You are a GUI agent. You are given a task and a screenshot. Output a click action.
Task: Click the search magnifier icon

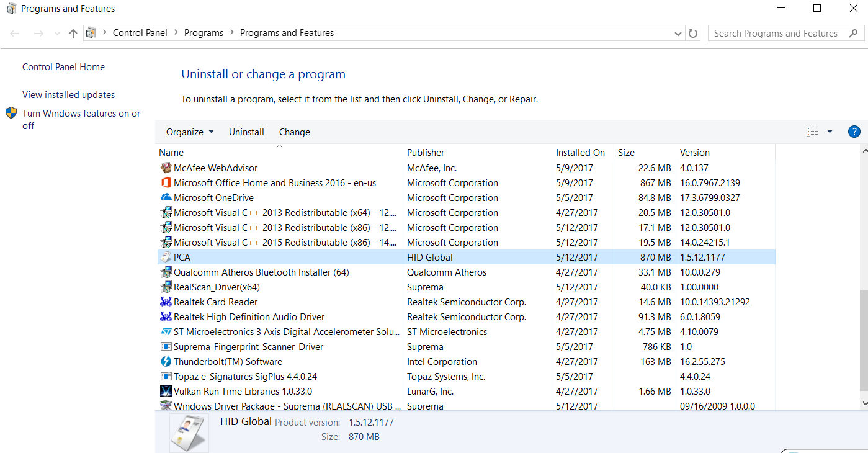[x=852, y=34]
